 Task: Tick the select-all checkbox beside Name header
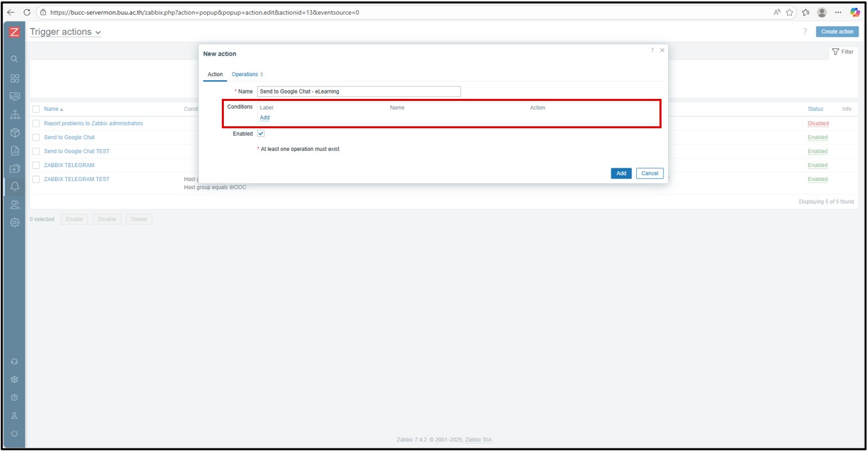coord(36,109)
